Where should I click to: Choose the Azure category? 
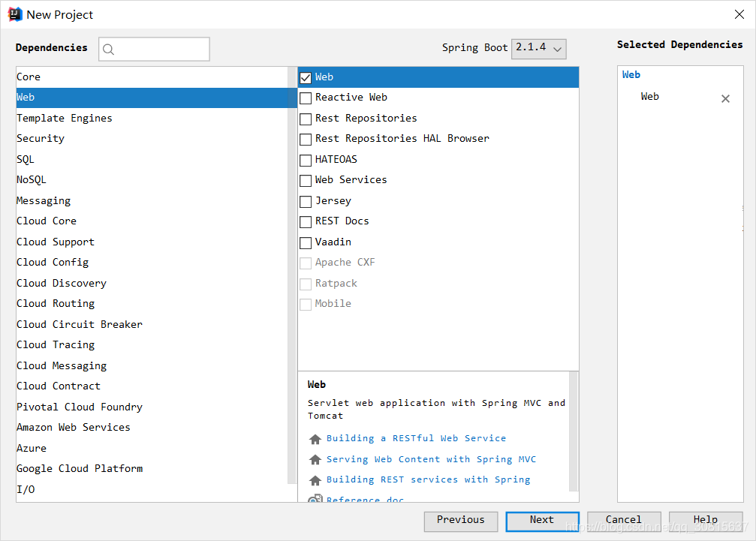pyautogui.click(x=152, y=448)
